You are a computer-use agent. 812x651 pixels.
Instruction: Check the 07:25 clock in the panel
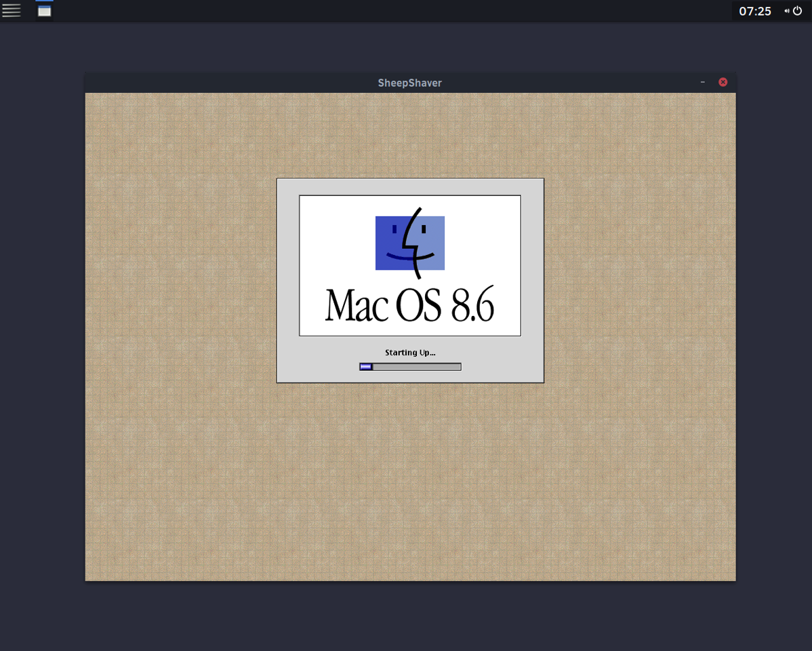point(754,12)
